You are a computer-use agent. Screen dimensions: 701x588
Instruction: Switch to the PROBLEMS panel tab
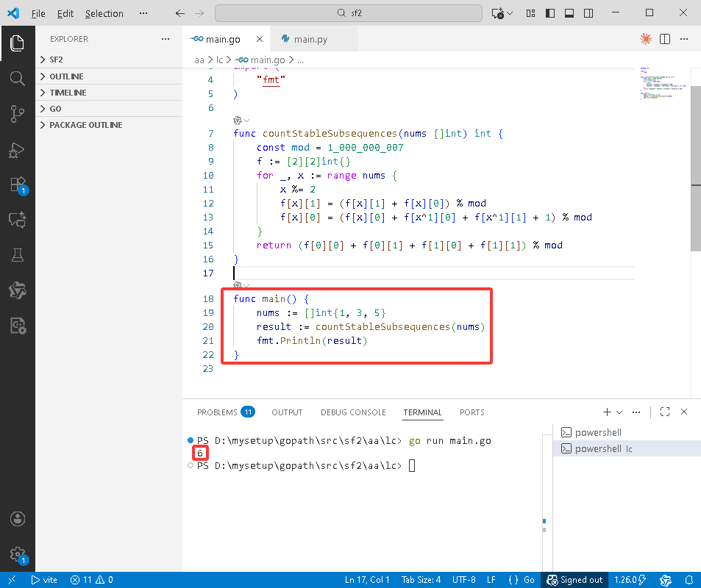click(226, 412)
